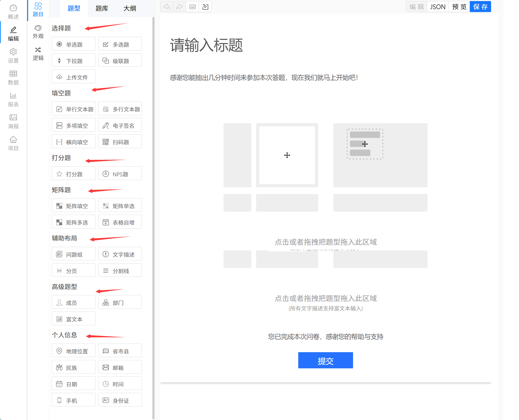Click the 请输入标题 title field

[x=206, y=45]
